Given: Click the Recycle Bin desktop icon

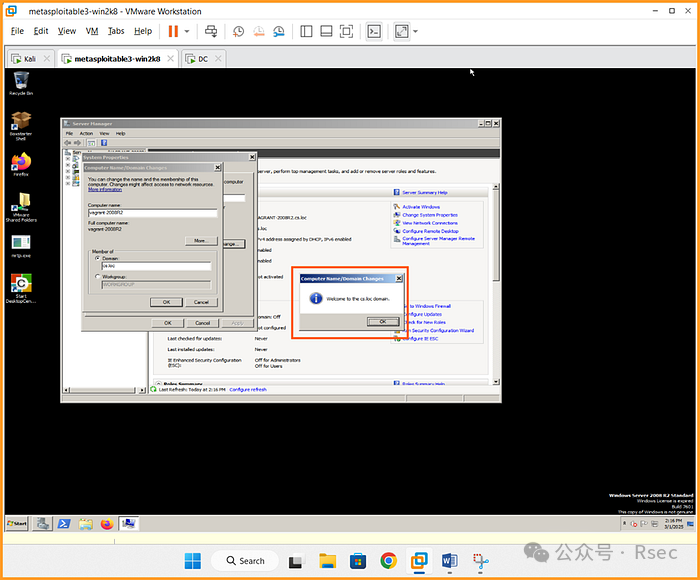Looking at the screenshot, I should (x=20, y=82).
